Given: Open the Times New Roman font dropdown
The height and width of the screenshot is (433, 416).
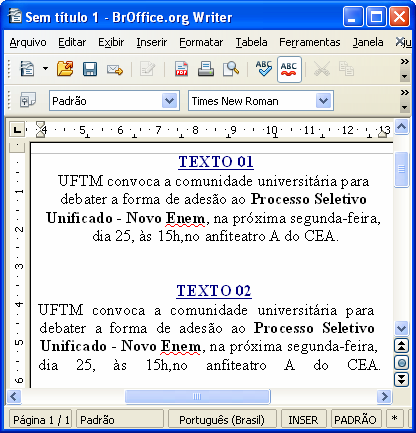Looking at the screenshot, I should (323, 101).
